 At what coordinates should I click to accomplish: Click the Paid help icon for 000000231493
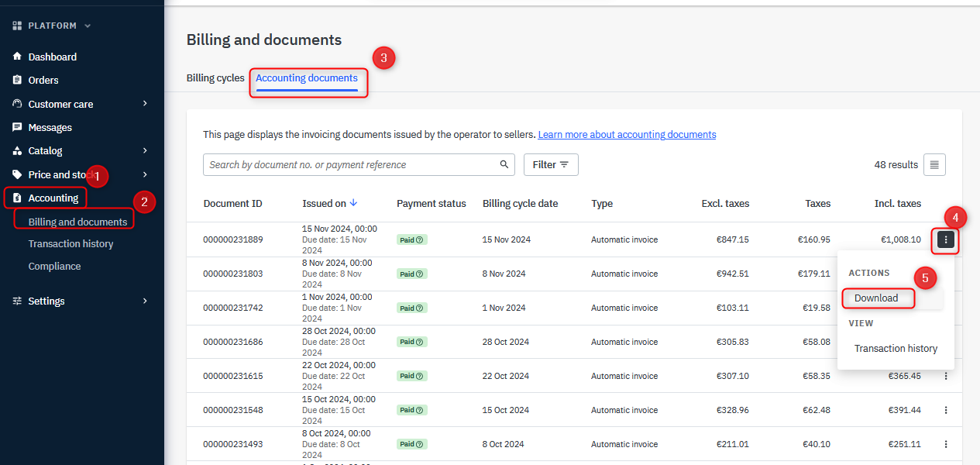coord(420,445)
